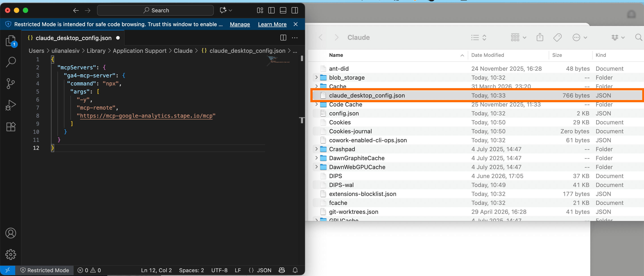Click the Remote window status icon
Viewport: 644px width, 276px height.
point(8,270)
